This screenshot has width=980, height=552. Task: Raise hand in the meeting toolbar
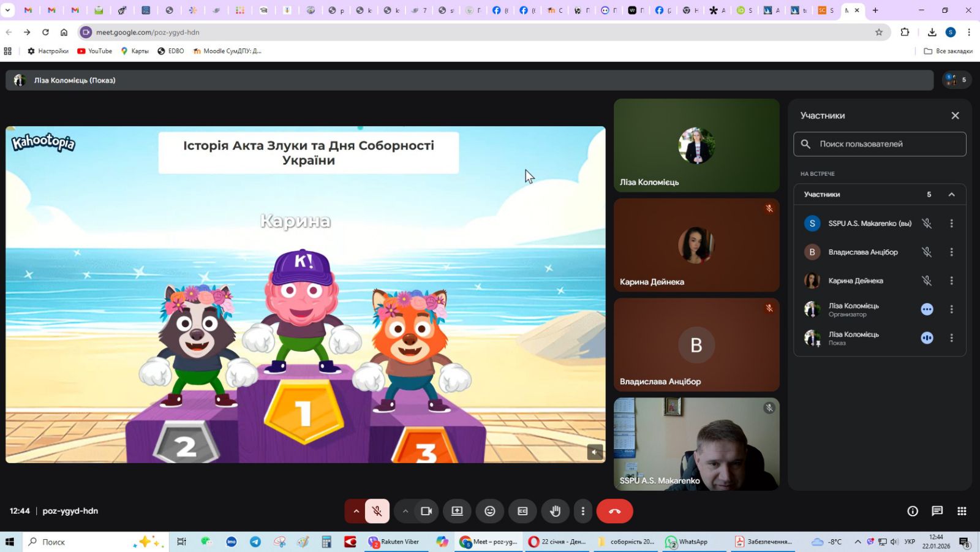[x=555, y=511]
